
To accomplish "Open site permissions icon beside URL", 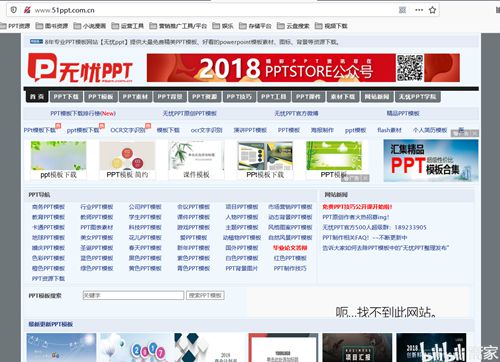I will point(27,10).
